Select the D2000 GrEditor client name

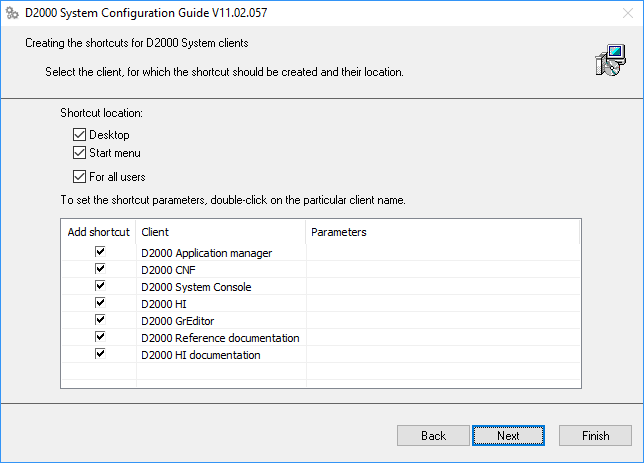coord(178,321)
